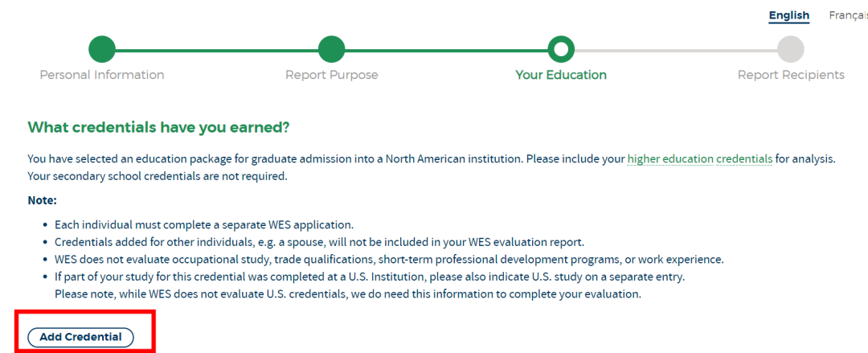868x353 pixels.
Task: Select the Your Education step circle
Action: click(x=561, y=50)
